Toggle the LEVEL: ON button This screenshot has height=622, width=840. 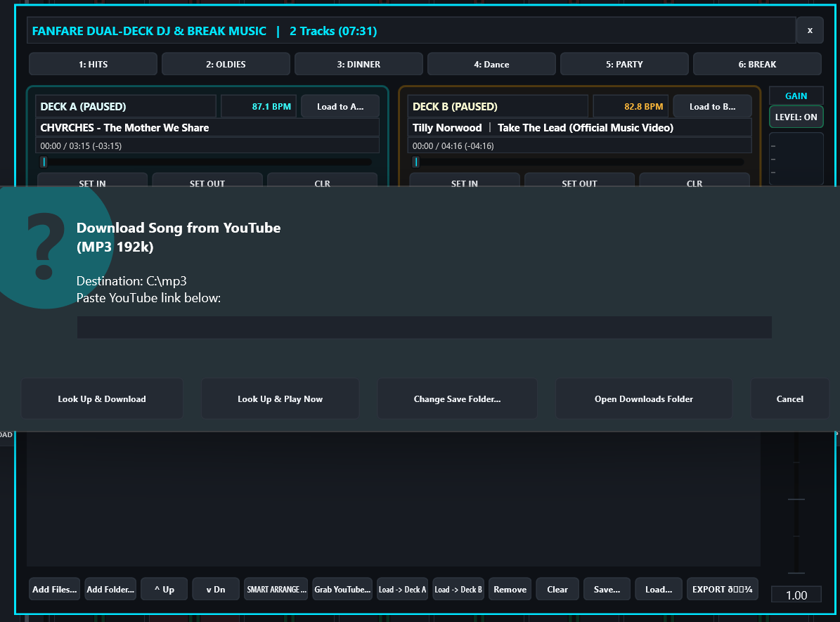tap(796, 117)
